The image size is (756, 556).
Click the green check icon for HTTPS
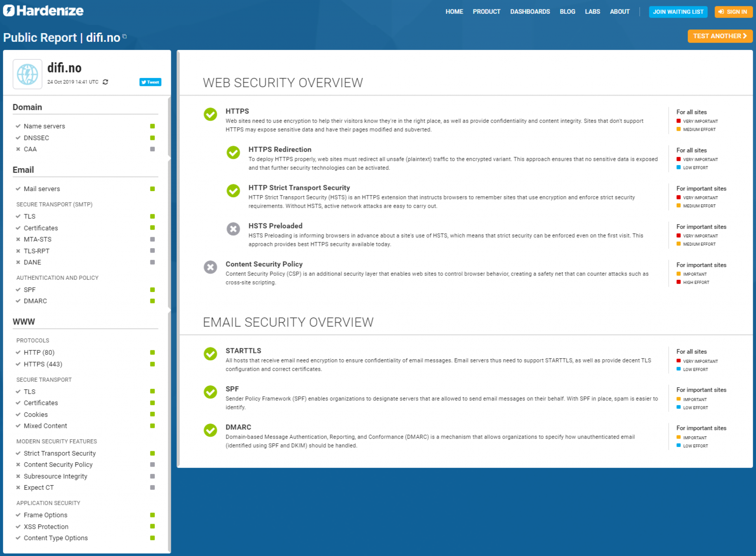210,114
